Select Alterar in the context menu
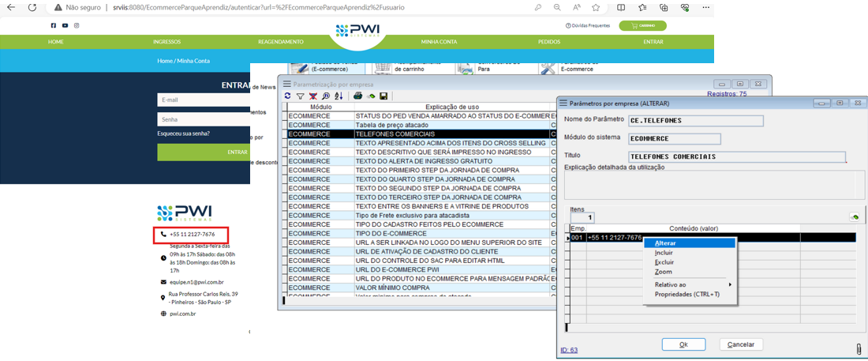This screenshot has height=361, width=868. click(665, 243)
